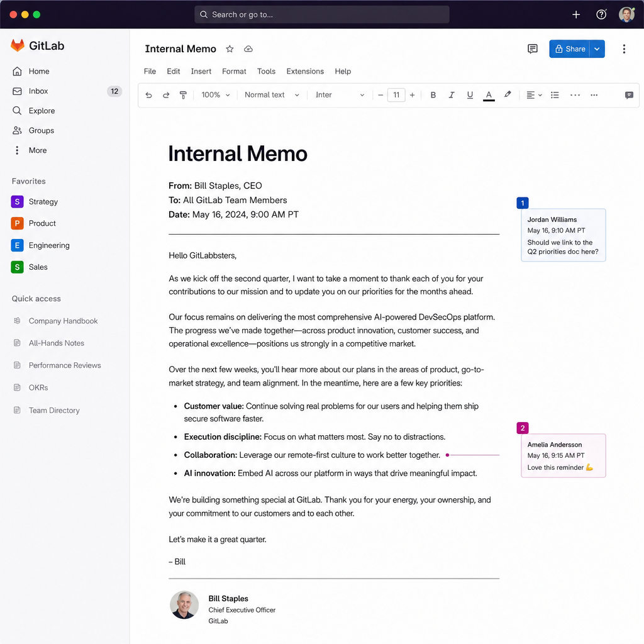Click comment marker number 1
Viewport: 644px width, 644px height.
point(523,203)
